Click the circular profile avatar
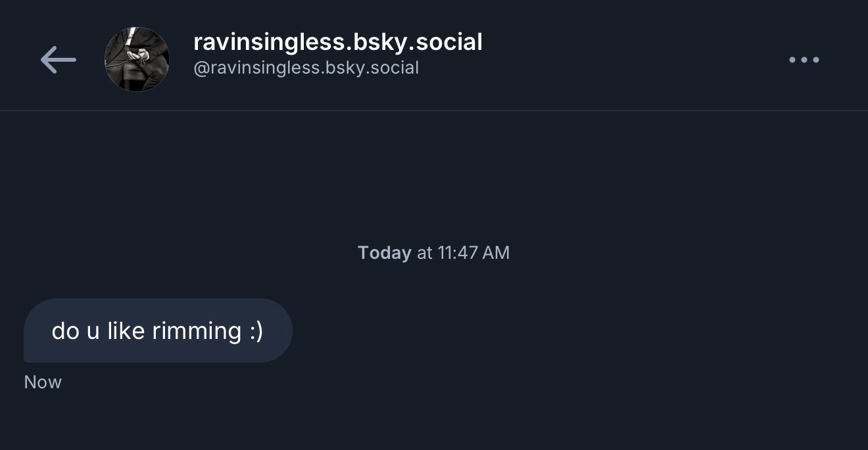868x450 pixels. pyautogui.click(x=137, y=60)
